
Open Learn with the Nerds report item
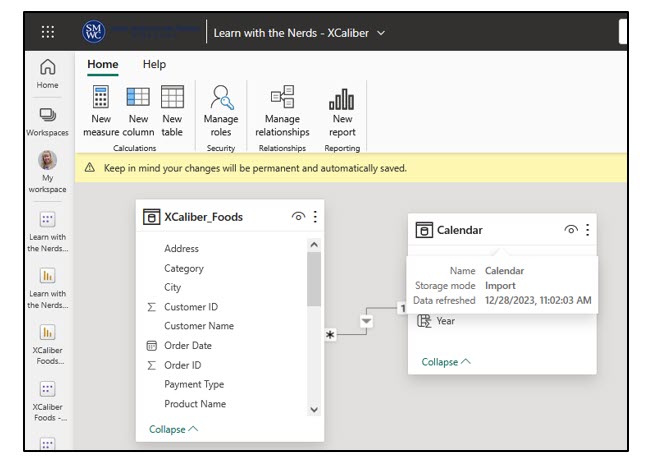click(x=47, y=288)
